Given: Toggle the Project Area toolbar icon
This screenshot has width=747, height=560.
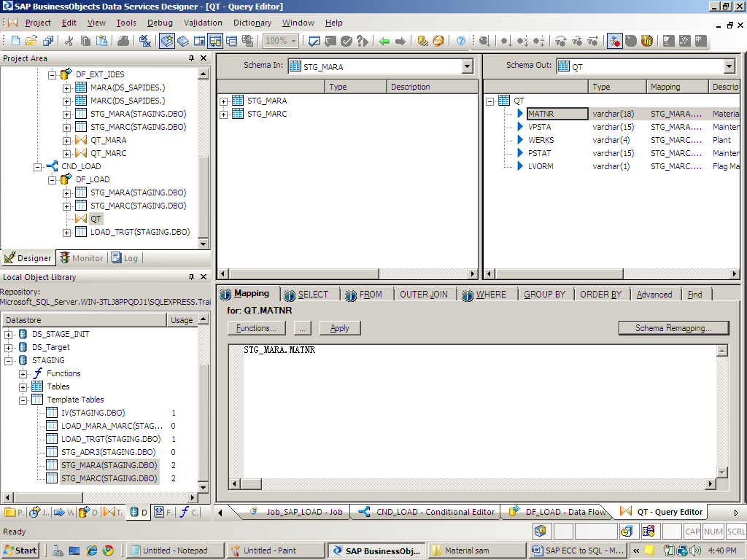Looking at the screenshot, I should [215, 41].
